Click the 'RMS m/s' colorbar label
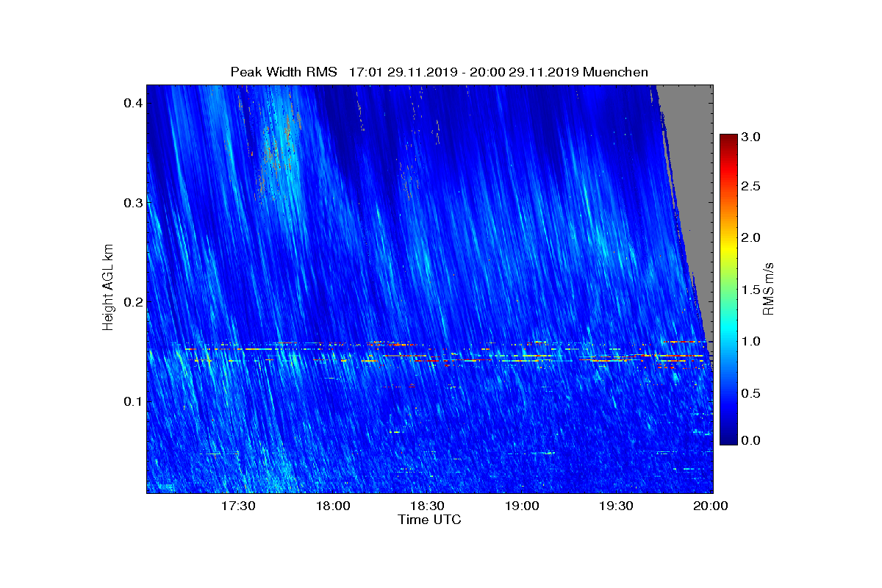 click(x=769, y=288)
